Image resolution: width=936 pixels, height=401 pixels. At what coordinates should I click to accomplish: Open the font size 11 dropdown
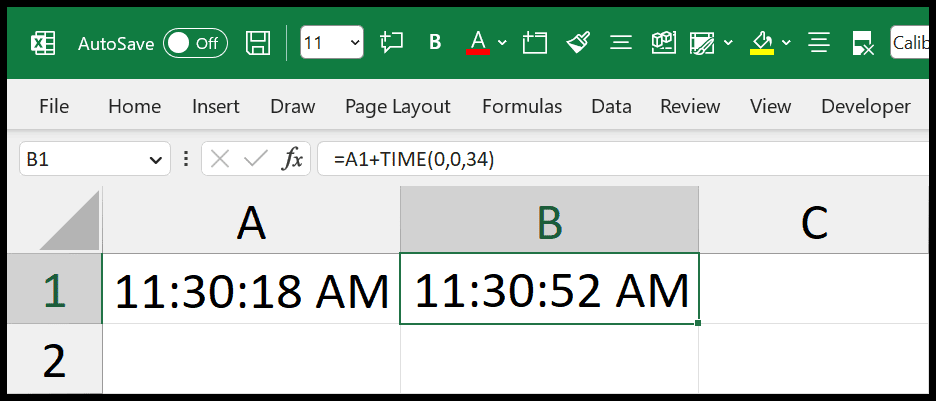[332, 42]
